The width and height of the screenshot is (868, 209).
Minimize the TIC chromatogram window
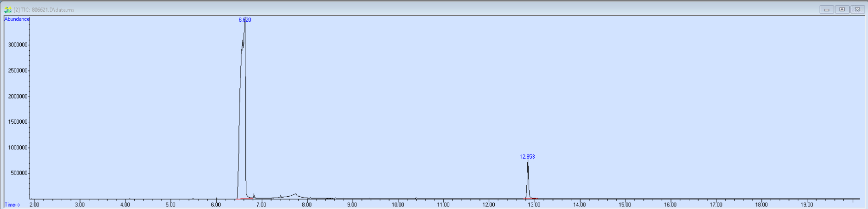pyautogui.click(x=827, y=9)
